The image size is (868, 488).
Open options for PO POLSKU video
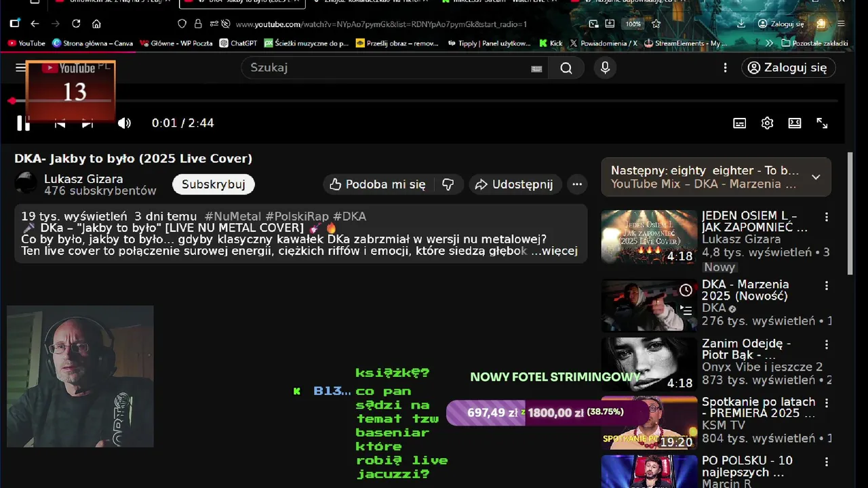pyautogui.click(x=826, y=462)
